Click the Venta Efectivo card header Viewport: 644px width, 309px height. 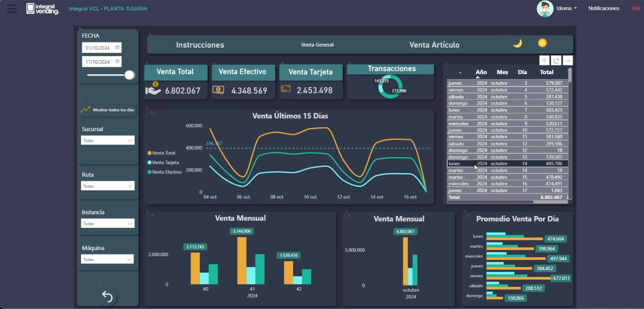tap(243, 72)
